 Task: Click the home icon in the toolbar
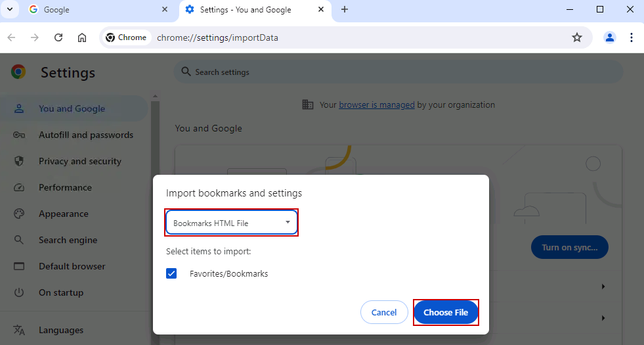pyautogui.click(x=82, y=37)
